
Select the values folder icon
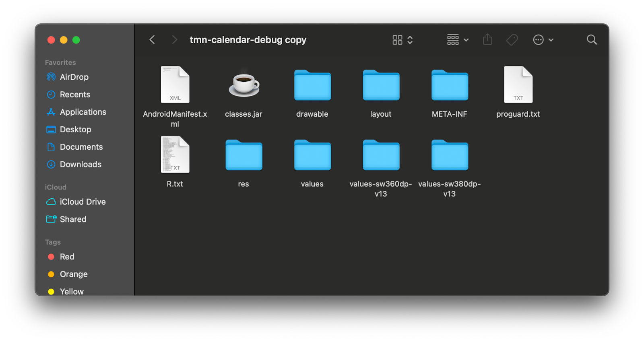(312, 155)
